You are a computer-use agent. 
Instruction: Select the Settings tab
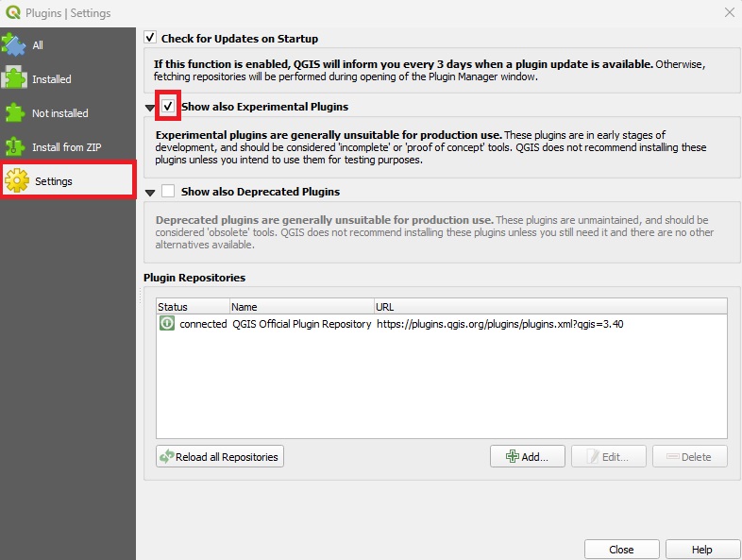(68, 180)
